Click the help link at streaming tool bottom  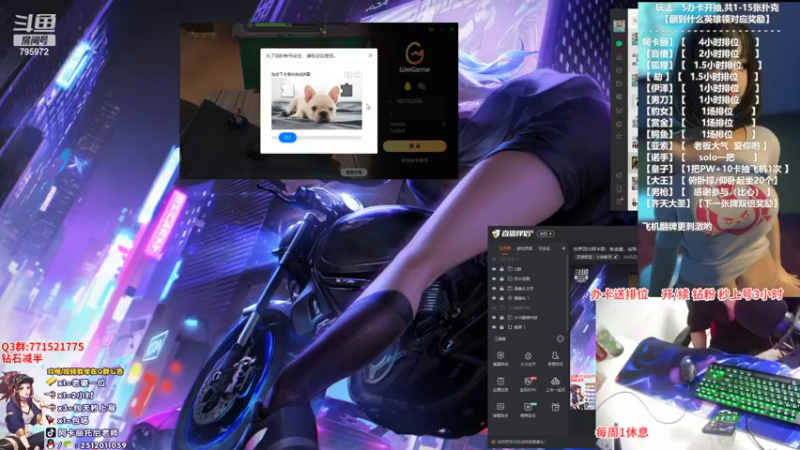[x=521, y=442]
